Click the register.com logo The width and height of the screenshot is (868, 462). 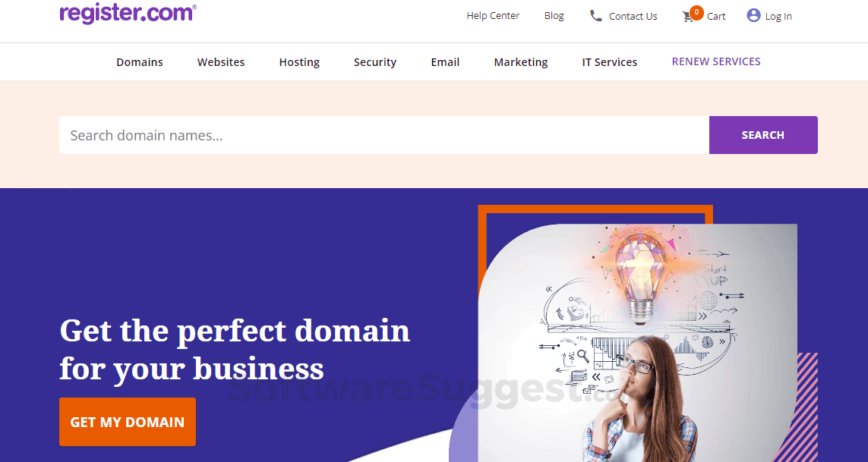point(128,14)
